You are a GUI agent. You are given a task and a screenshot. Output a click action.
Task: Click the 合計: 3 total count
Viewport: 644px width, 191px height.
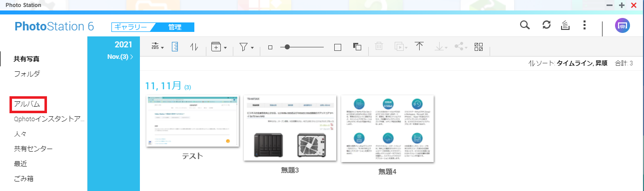click(x=624, y=63)
